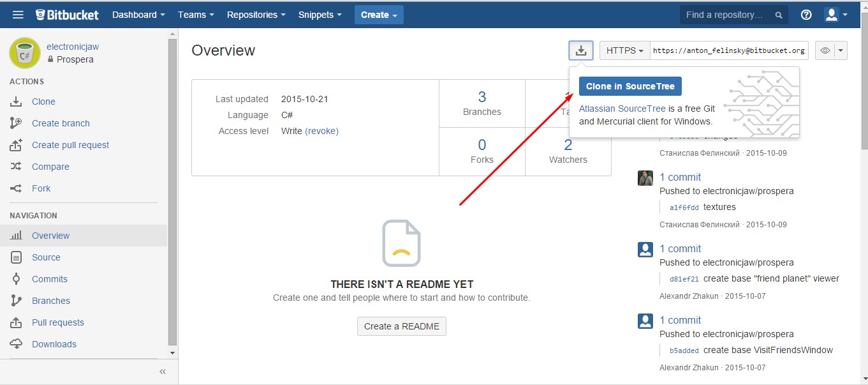868x385 pixels.
Task: Collapse the sidebar with double chevron
Action: pos(163,372)
